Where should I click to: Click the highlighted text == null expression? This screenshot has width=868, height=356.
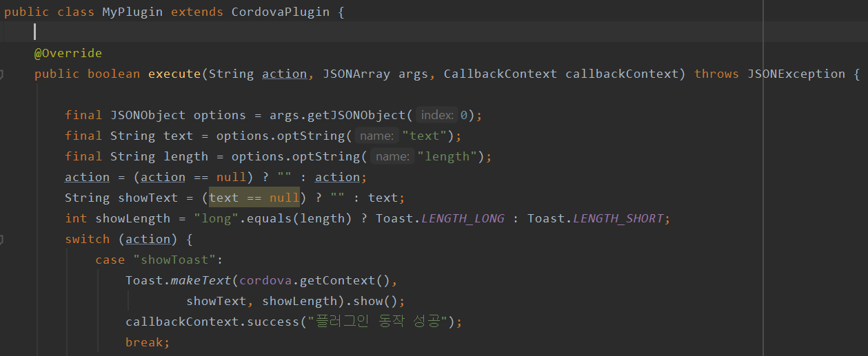coord(254,198)
